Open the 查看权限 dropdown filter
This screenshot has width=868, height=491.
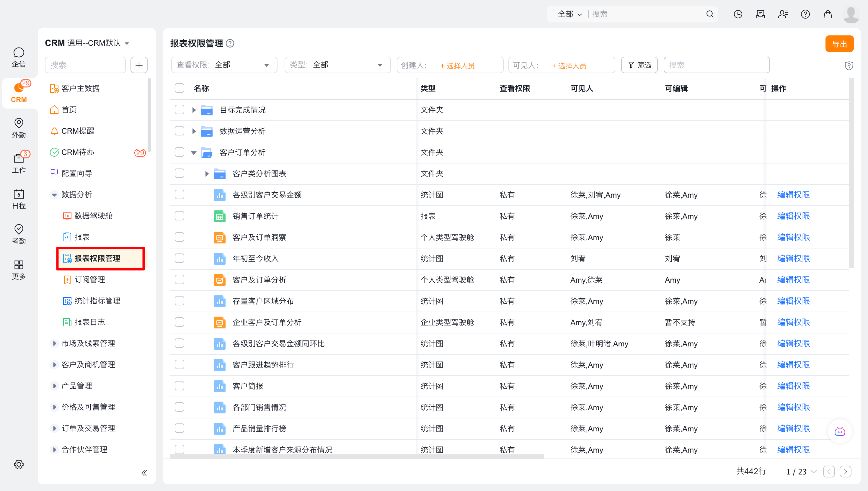[224, 65]
